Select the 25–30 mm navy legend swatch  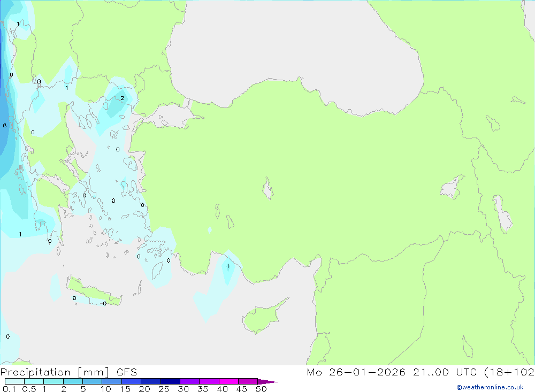[170, 381]
